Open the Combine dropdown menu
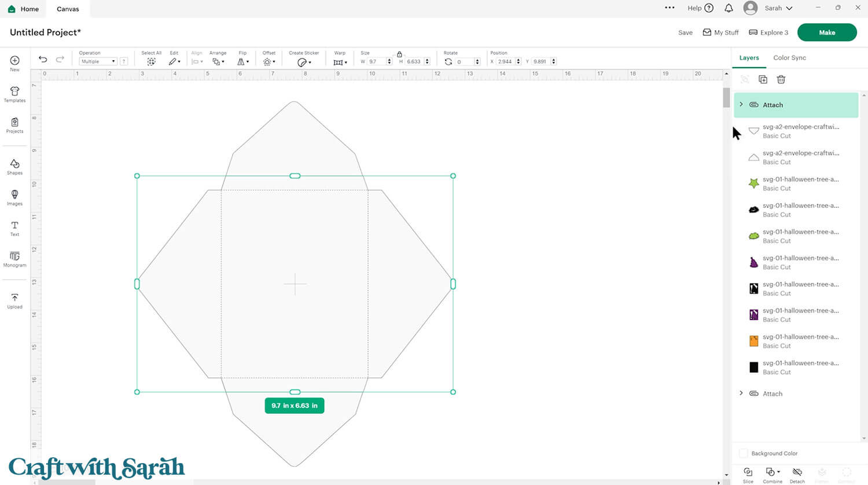The height and width of the screenshot is (485, 868). (773, 474)
